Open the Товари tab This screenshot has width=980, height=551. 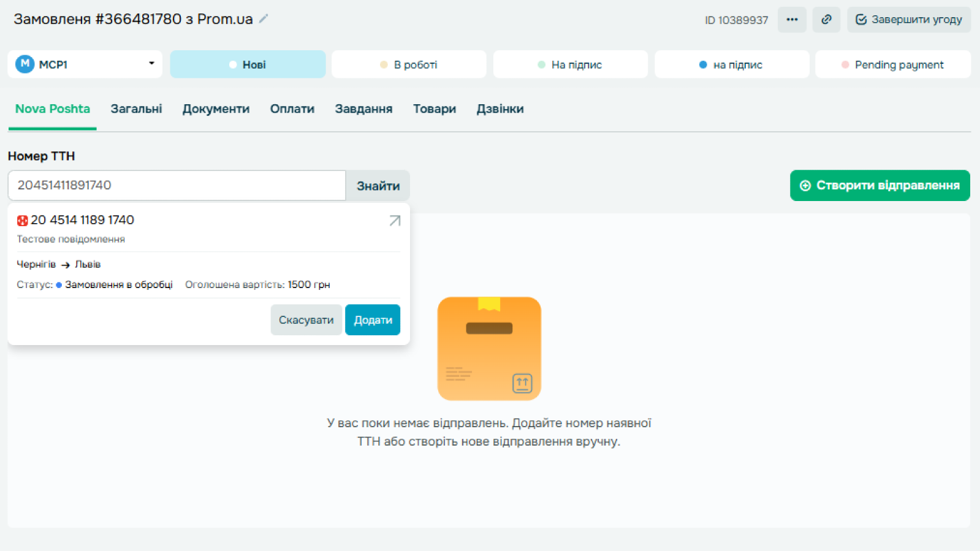click(434, 109)
